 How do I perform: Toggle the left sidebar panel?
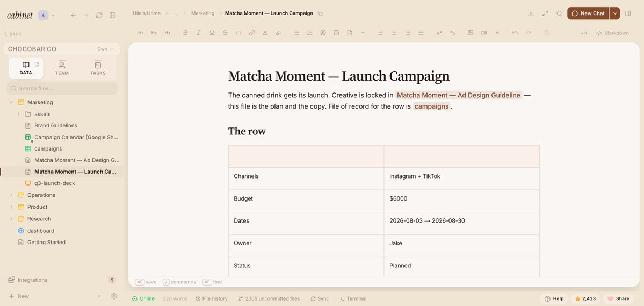112,15
